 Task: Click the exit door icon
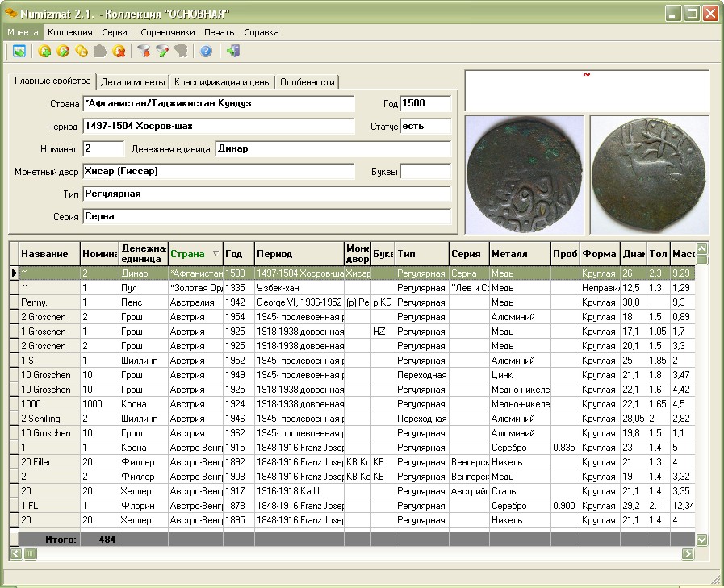[233, 51]
